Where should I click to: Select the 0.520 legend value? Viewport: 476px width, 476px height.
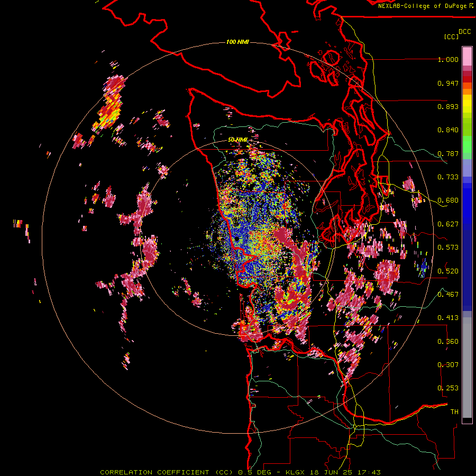(x=448, y=271)
